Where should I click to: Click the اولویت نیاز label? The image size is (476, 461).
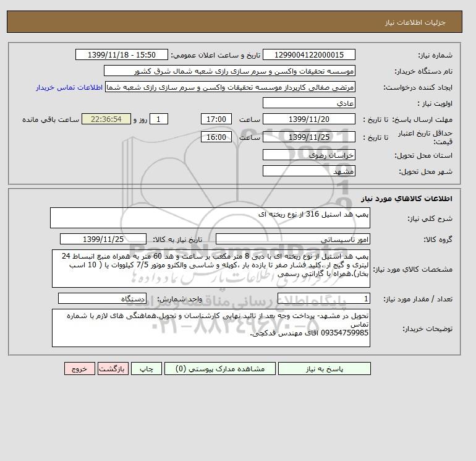(435, 103)
